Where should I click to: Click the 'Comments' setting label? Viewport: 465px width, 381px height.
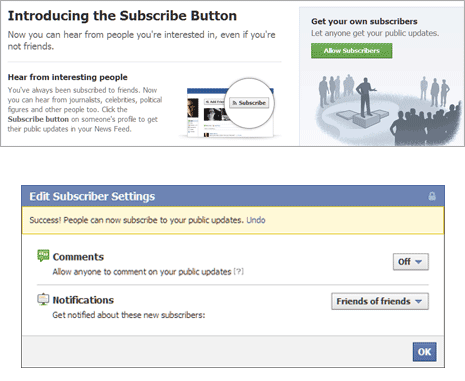78,257
